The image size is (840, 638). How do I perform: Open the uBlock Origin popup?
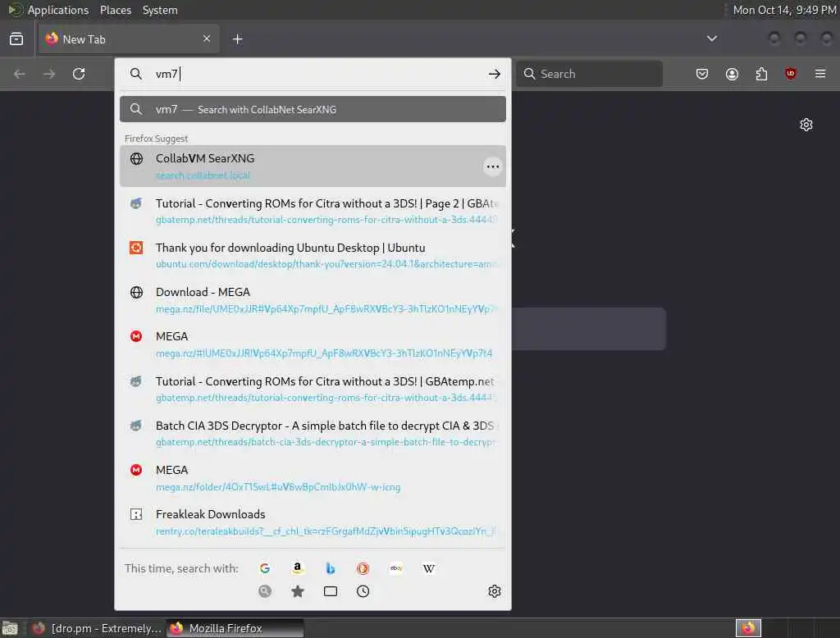coord(791,74)
